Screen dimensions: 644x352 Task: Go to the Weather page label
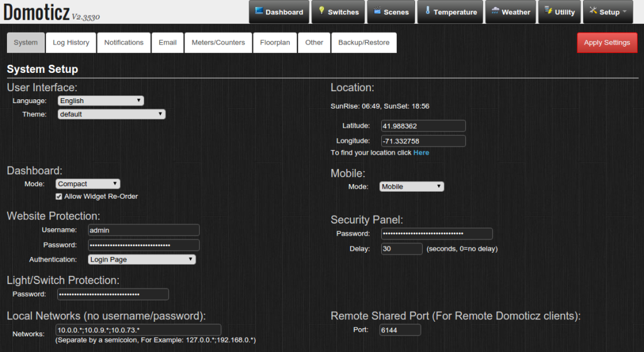pyautogui.click(x=516, y=13)
